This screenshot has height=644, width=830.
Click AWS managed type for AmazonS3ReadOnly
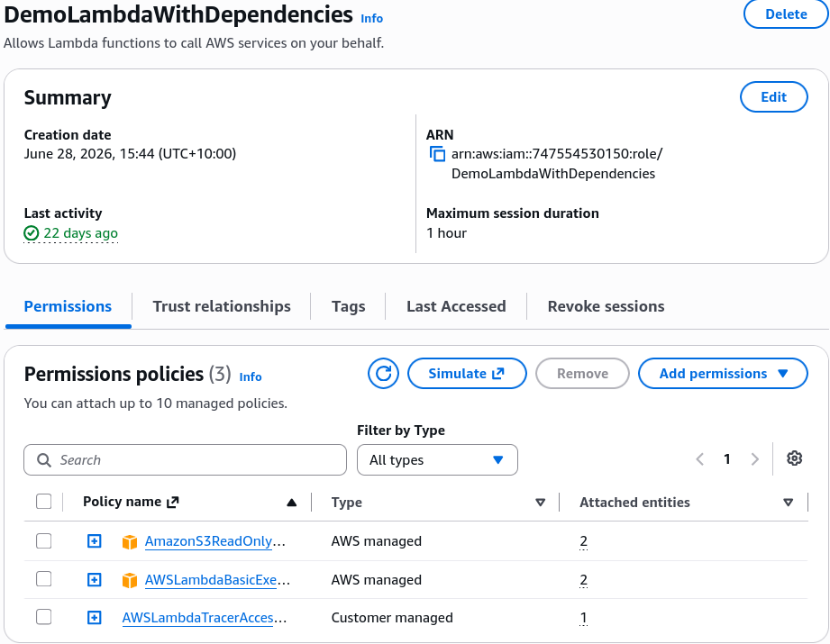377,541
